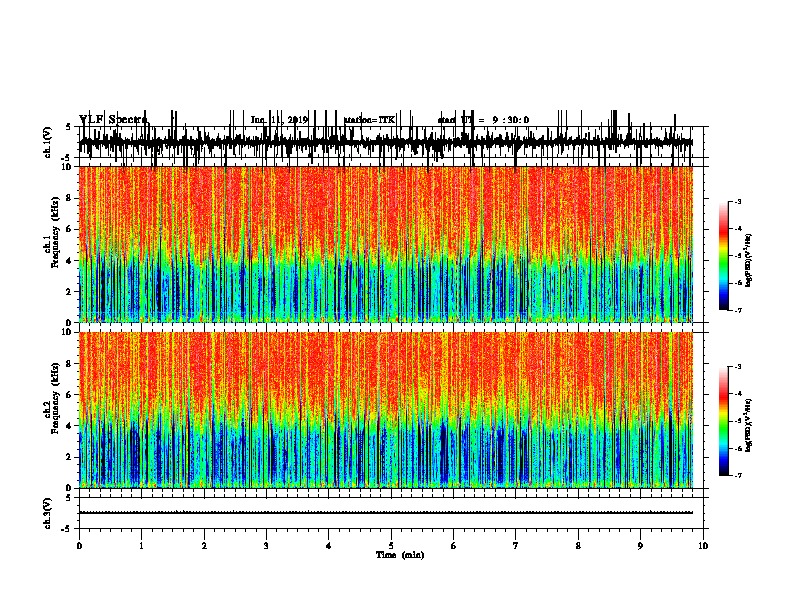Screen dimensions: 792x612
Task: Click the ch.2 spectrogram color scale bar
Action: (x=724, y=421)
